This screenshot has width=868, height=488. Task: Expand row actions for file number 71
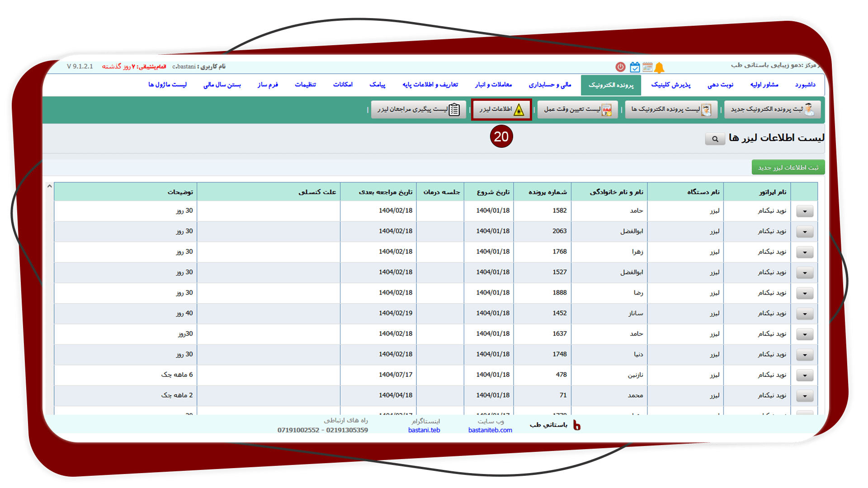805,396
